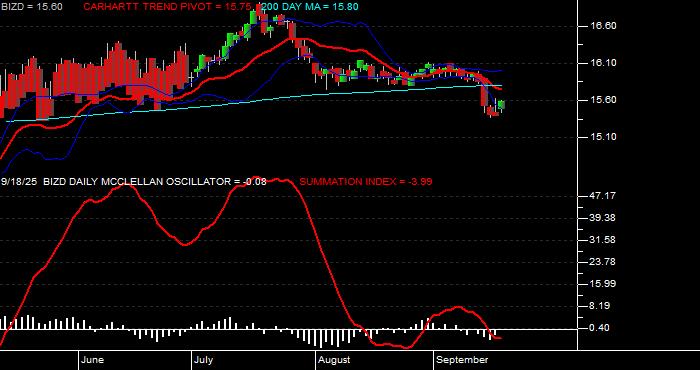This screenshot has height=370, width=700.
Task: Select the 15.60 price axis label
Action: coord(603,100)
